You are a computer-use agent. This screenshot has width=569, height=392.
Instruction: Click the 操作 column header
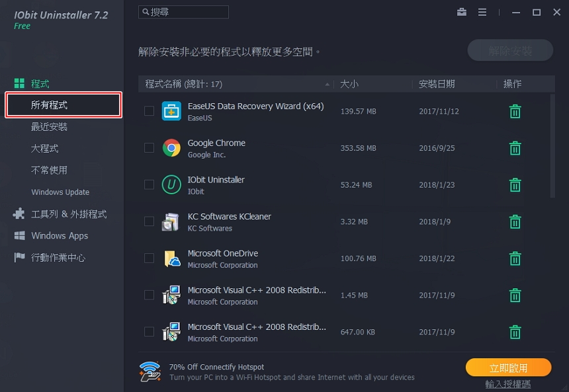[512, 84]
